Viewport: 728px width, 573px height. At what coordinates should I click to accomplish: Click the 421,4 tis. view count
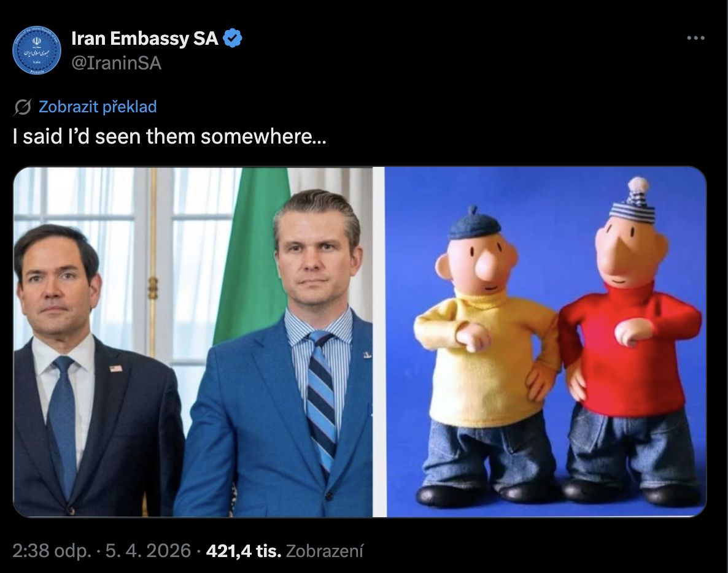pyautogui.click(x=244, y=551)
